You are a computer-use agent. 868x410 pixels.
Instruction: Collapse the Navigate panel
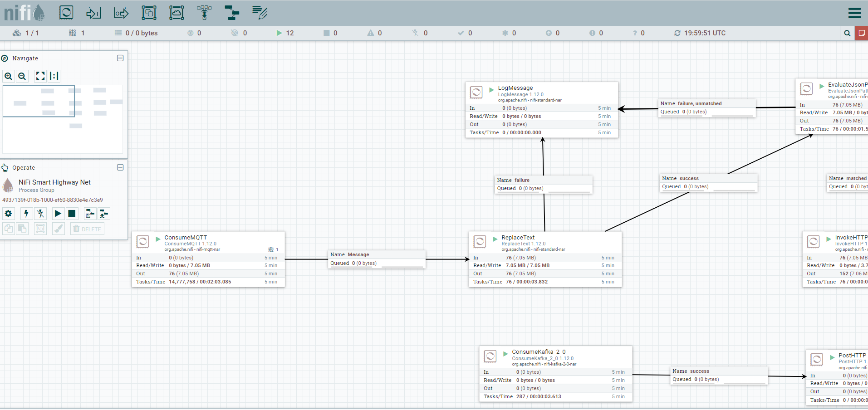click(120, 58)
